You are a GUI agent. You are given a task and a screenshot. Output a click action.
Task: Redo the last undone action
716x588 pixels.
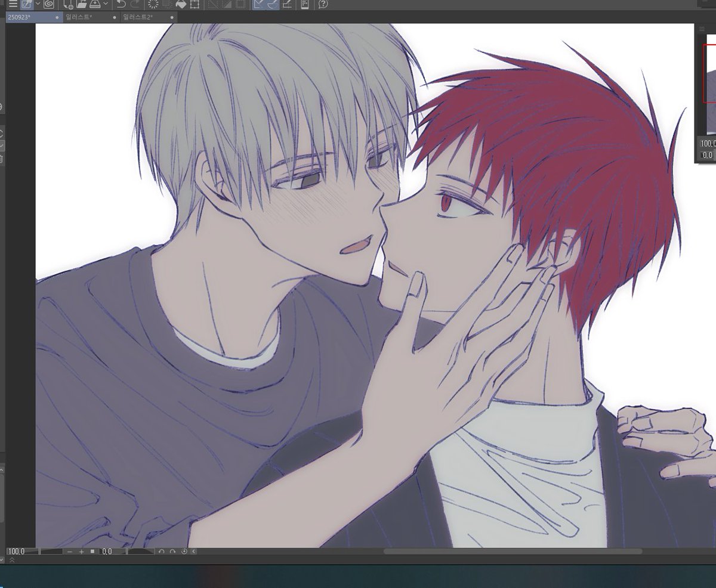click(135, 4)
